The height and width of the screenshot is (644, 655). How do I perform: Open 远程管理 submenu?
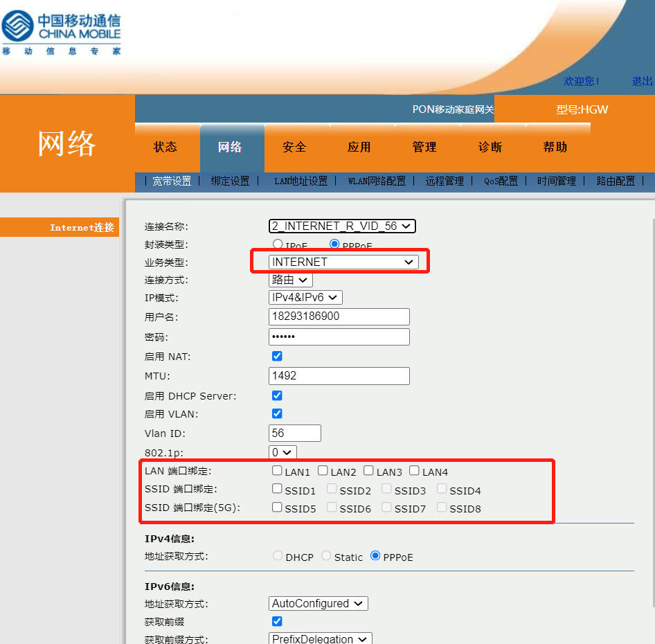tap(445, 181)
